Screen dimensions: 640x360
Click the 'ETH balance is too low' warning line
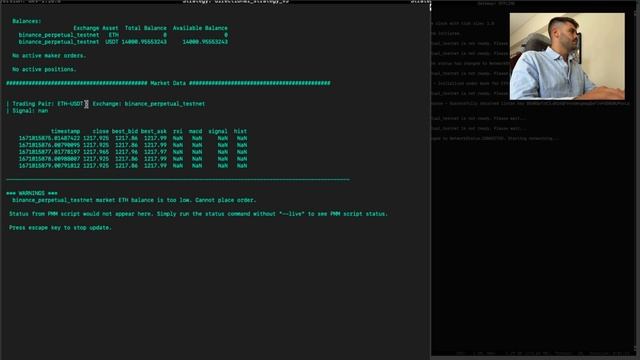click(x=134, y=200)
